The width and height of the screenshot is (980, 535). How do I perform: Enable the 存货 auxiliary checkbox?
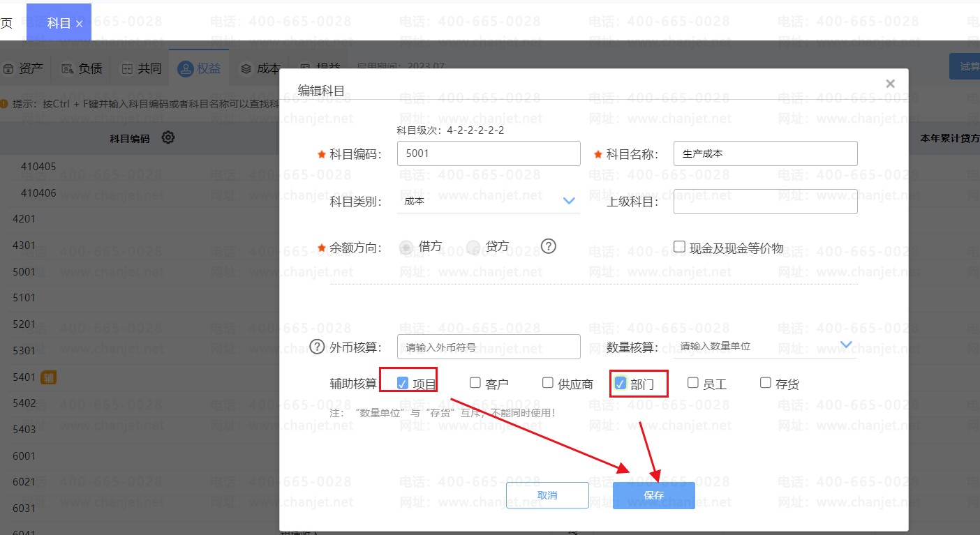tap(765, 383)
